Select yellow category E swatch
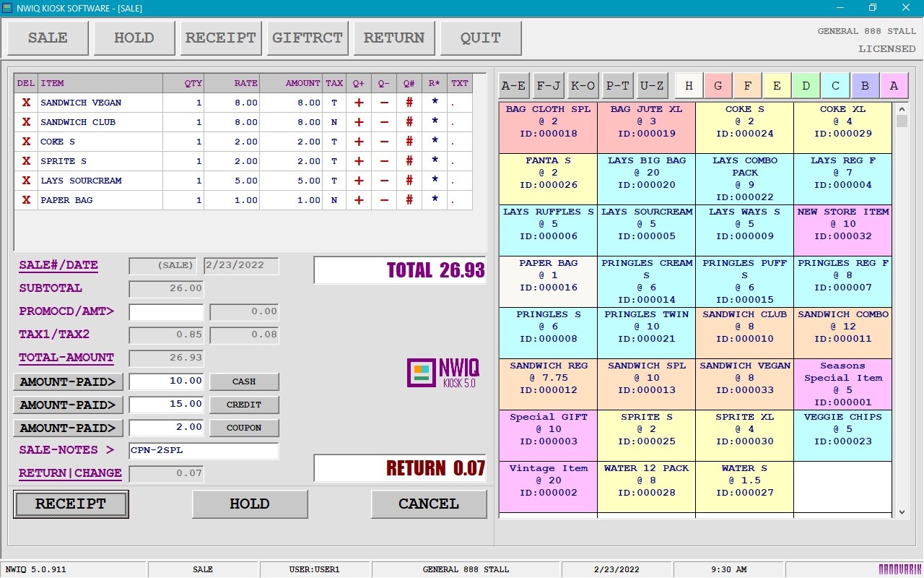The height and width of the screenshot is (578, 924). pyautogui.click(x=777, y=86)
